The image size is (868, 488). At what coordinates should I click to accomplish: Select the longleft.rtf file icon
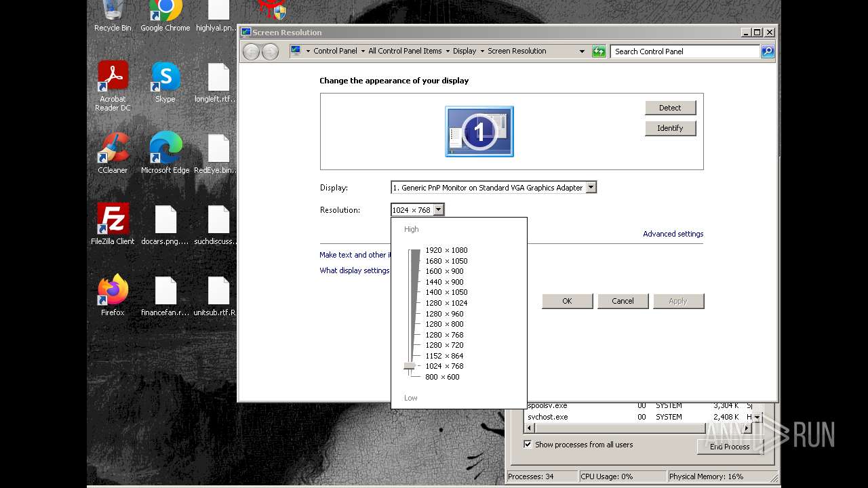[218, 82]
